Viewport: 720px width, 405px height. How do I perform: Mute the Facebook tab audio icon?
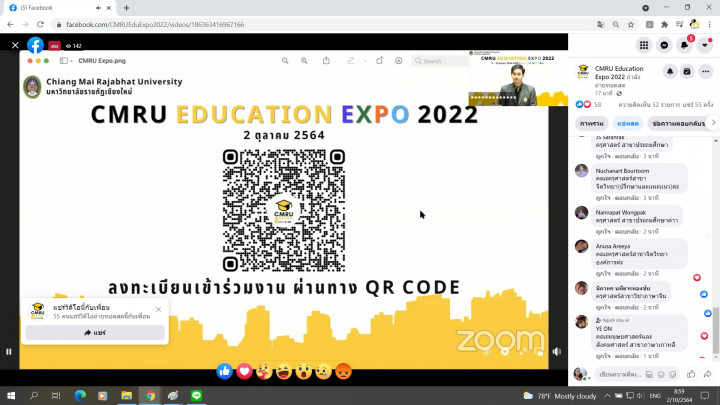[98, 8]
